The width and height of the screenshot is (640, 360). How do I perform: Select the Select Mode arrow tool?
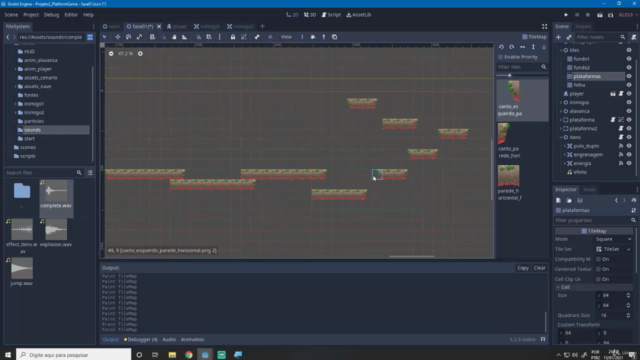pyautogui.click(x=104, y=37)
